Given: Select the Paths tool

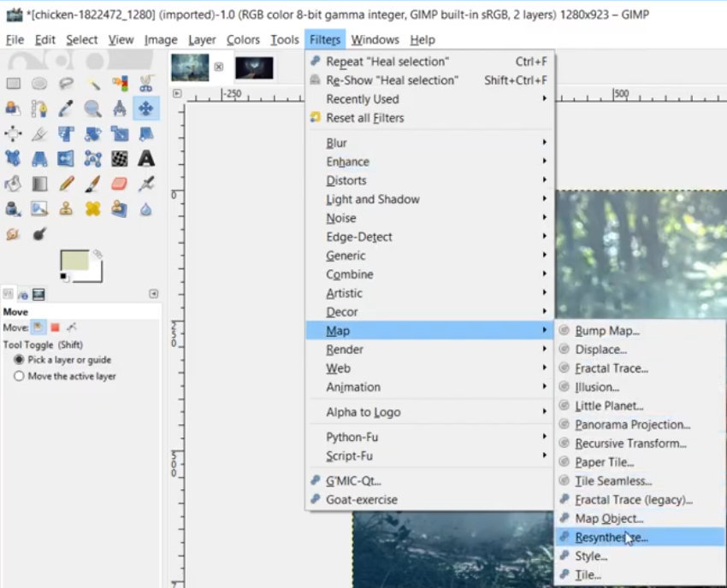Looking at the screenshot, I should [39, 109].
